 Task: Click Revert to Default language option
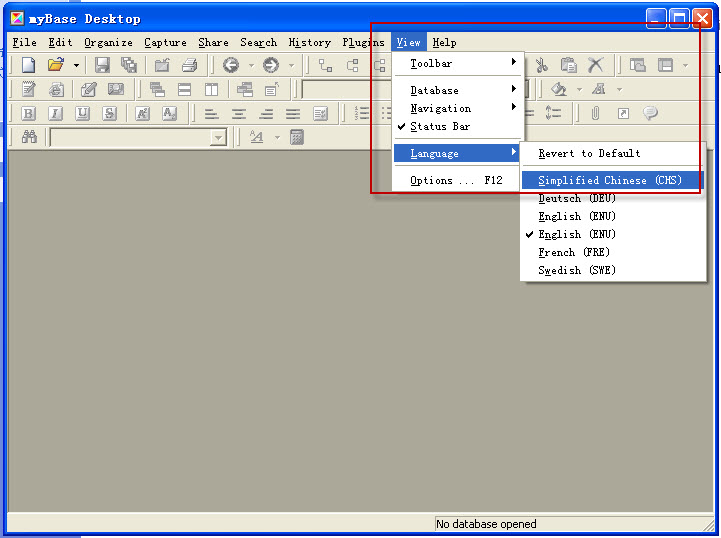[x=613, y=153]
